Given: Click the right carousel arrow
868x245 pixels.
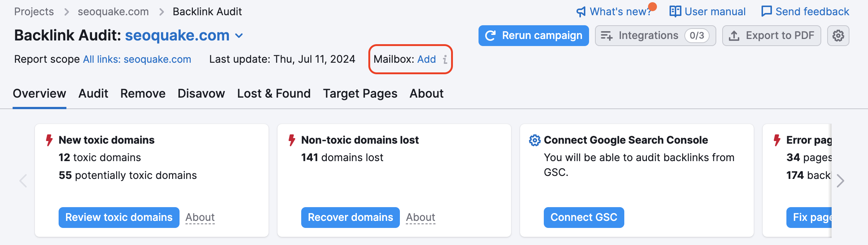Looking at the screenshot, I should (841, 181).
